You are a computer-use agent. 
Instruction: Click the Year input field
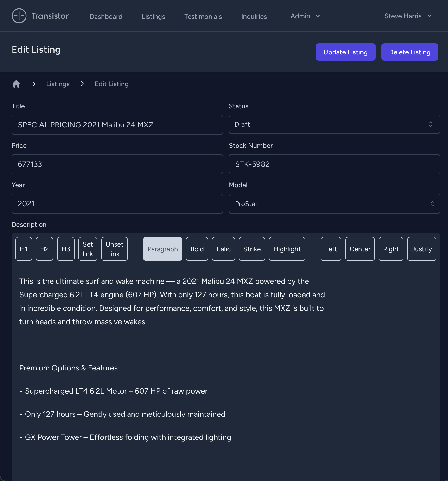point(117,204)
